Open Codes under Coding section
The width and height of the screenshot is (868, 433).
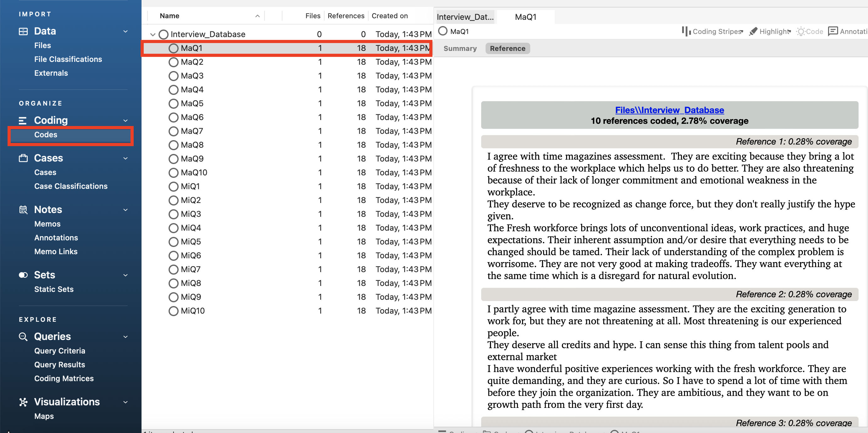click(46, 134)
